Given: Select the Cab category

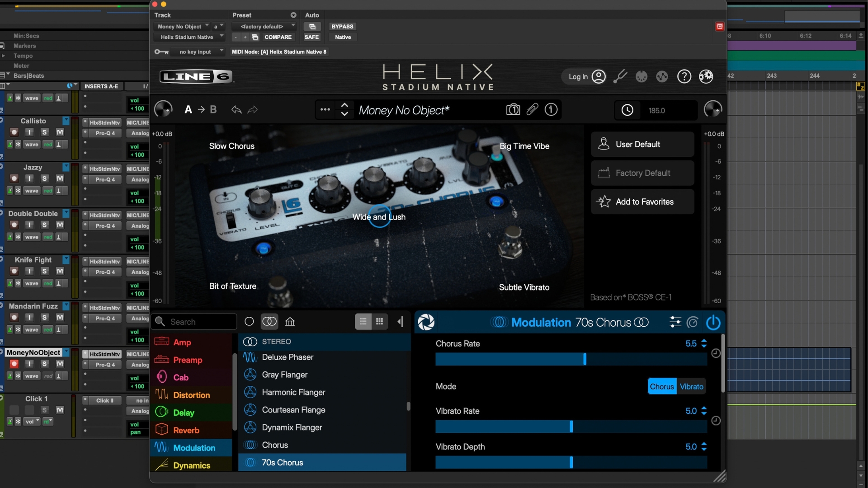Looking at the screenshot, I should (191, 377).
